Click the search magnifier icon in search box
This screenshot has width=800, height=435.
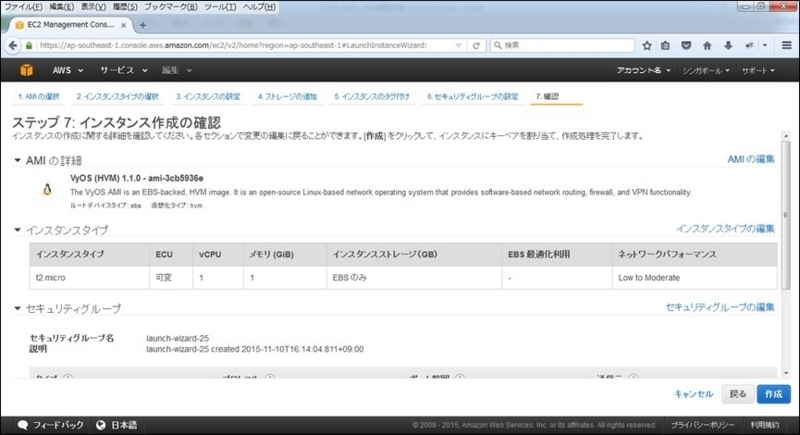click(x=497, y=45)
